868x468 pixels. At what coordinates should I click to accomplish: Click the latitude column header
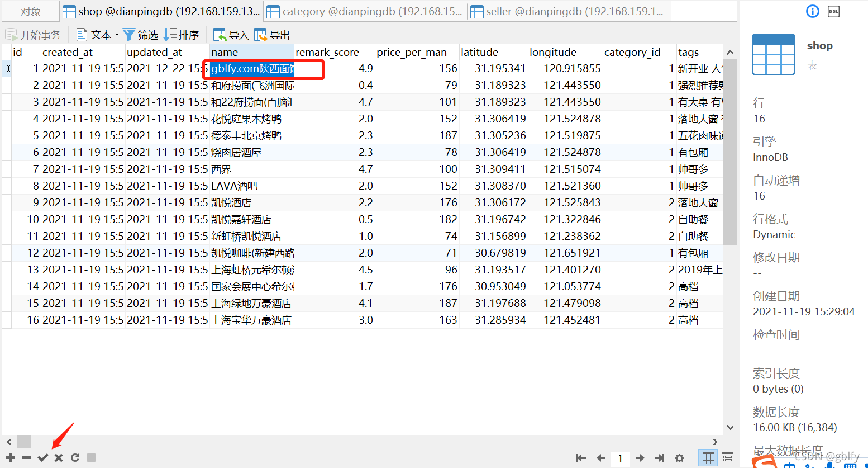[x=494, y=52]
